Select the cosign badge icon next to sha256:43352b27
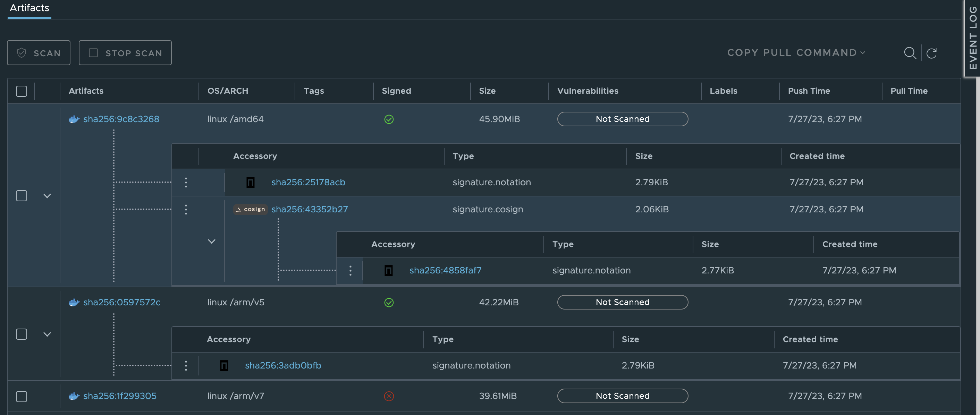Viewport: 980px width, 415px height. [250, 209]
